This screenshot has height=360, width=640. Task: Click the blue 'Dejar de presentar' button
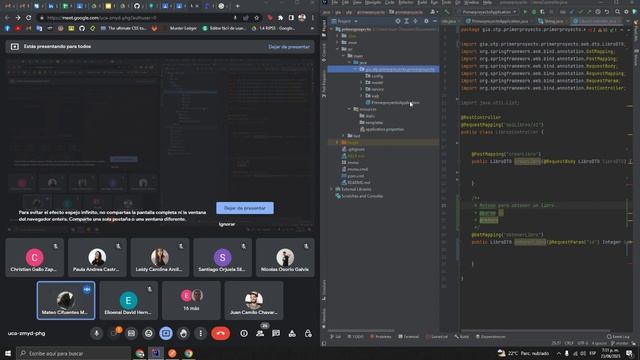point(245,208)
